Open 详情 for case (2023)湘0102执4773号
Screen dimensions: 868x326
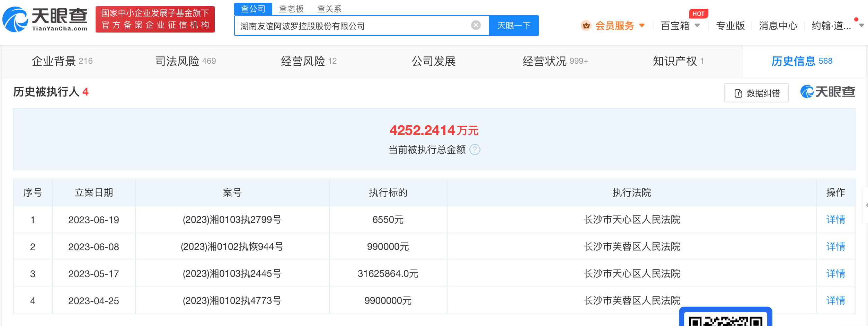click(x=835, y=300)
